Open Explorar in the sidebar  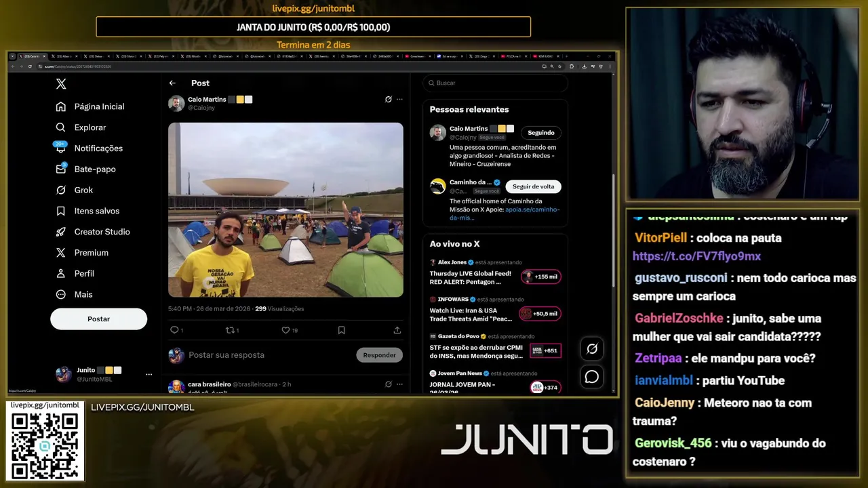coord(81,127)
